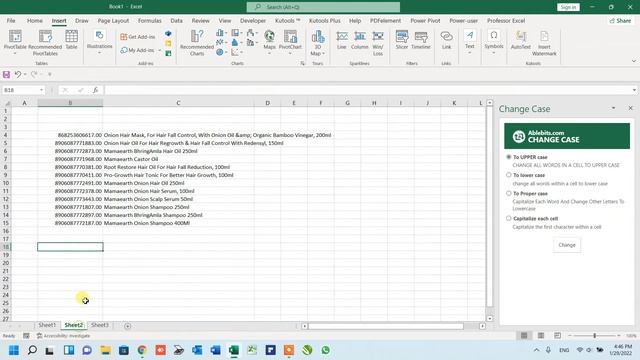The width and height of the screenshot is (640, 360).
Task: Open Symbols menu
Action: (x=494, y=42)
